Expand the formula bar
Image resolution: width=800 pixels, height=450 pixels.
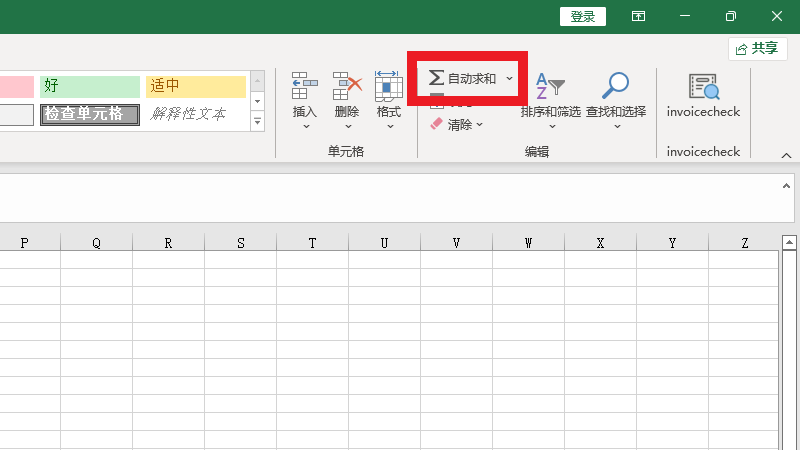[785, 186]
